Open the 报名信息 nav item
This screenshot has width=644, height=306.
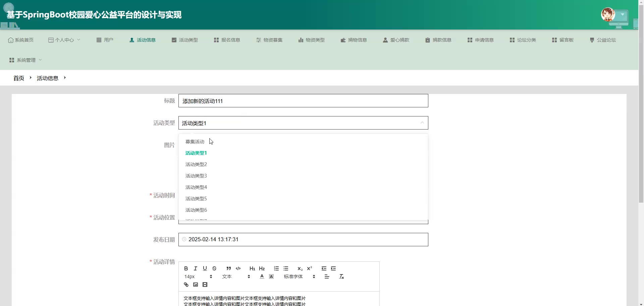click(227, 40)
